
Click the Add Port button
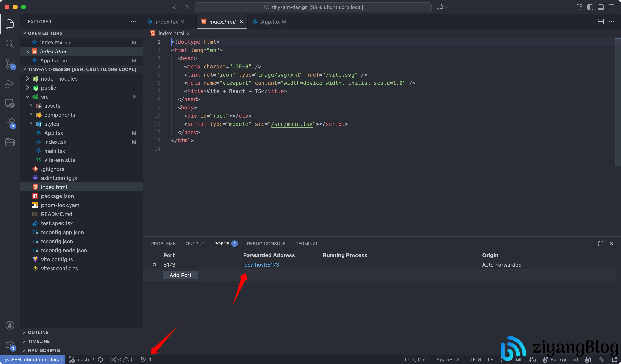click(180, 275)
